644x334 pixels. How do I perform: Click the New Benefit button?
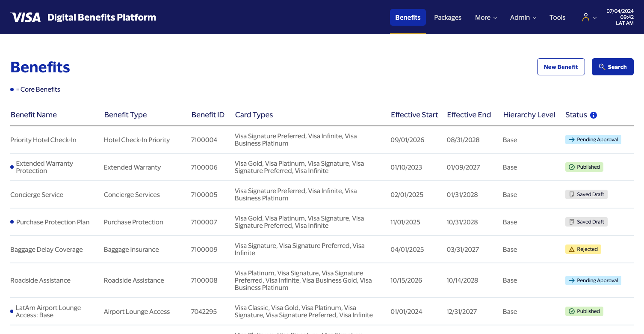point(561,67)
